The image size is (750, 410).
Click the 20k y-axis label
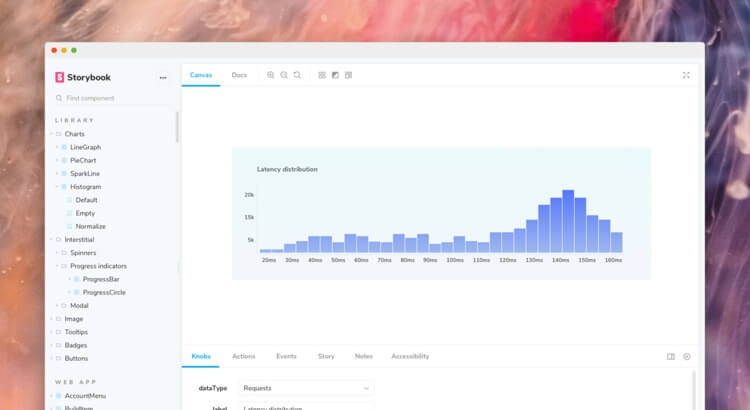coord(249,195)
